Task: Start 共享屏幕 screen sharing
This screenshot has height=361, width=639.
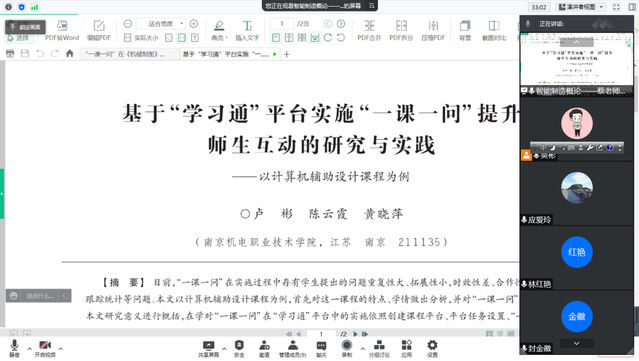Action: [208, 349]
